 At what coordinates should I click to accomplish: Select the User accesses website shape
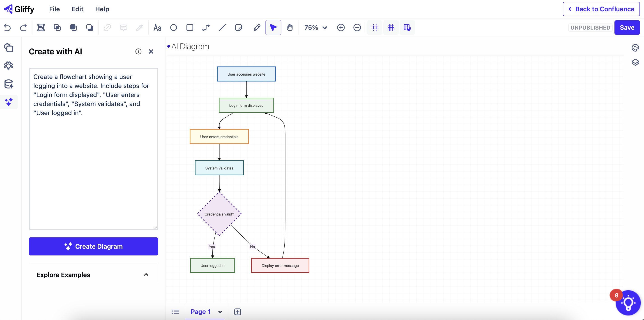pyautogui.click(x=246, y=74)
